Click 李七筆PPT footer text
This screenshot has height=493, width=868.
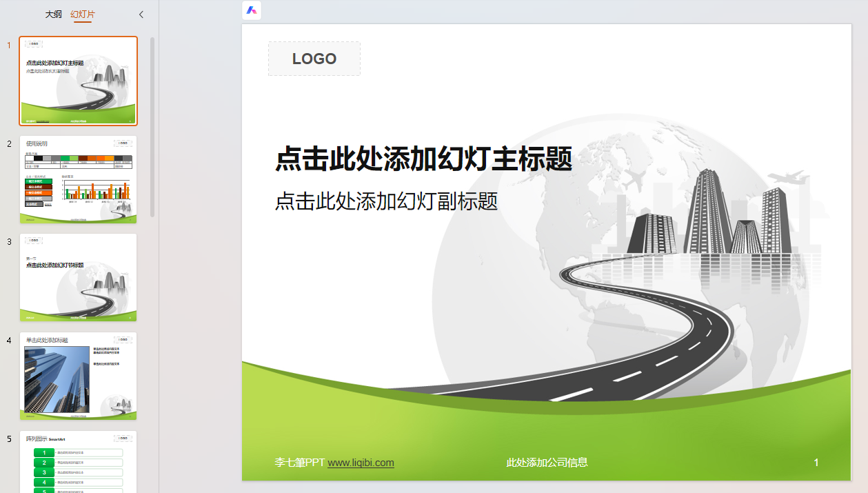point(300,463)
